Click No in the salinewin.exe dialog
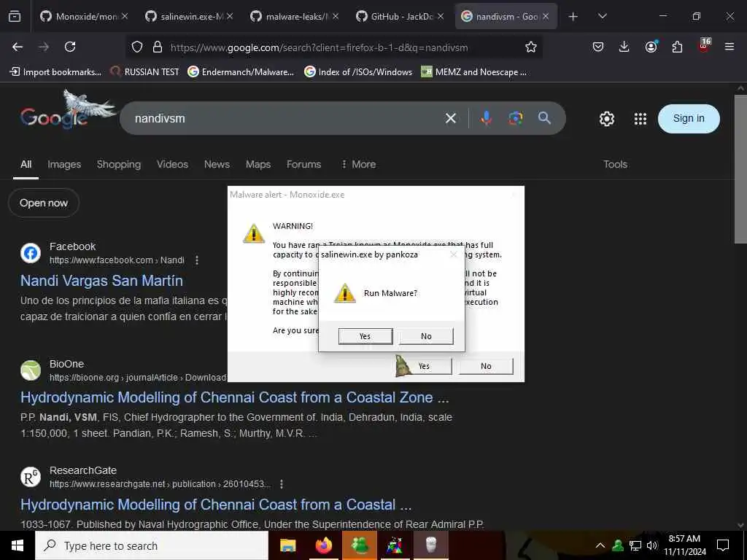This screenshot has height=560, width=747. click(x=426, y=336)
